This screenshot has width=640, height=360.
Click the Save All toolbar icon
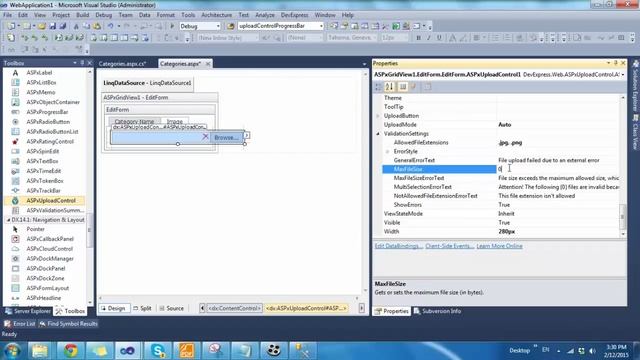(62, 26)
